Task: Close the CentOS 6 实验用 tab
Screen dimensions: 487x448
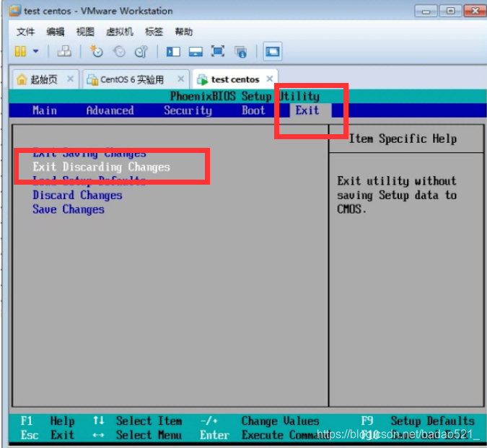Action: (181, 79)
